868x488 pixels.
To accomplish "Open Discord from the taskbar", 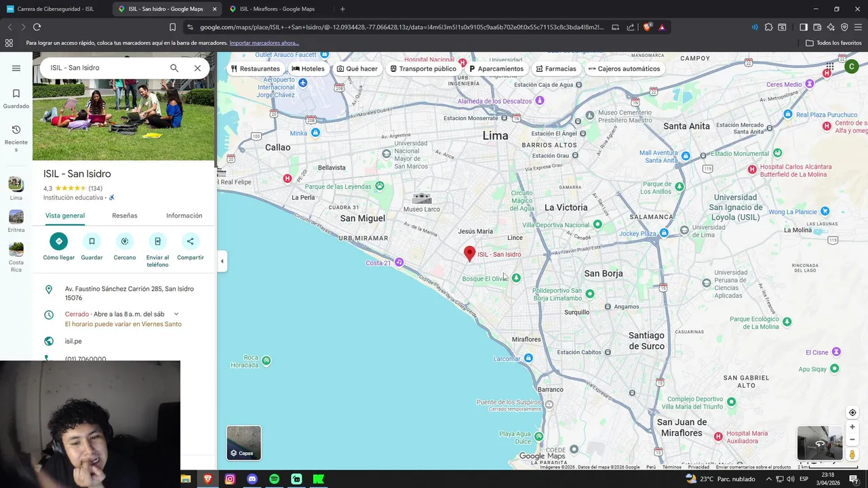I will tap(252, 479).
